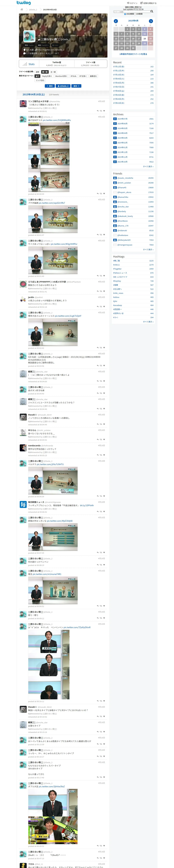The image size is (174, 868).
Task: Click the kanachiku avatar in first tweet
Action: click(23, 104)
